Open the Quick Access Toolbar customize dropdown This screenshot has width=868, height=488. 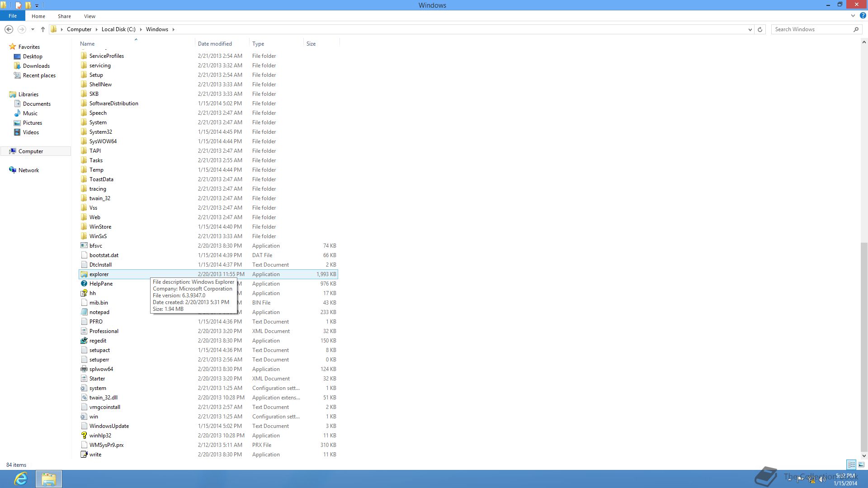pos(37,6)
